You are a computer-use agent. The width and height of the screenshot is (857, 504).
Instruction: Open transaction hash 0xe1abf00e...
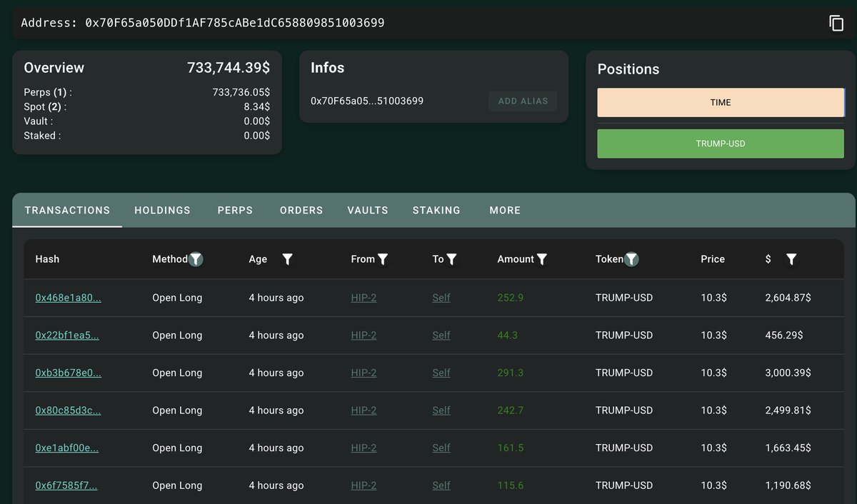[x=67, y=448]
